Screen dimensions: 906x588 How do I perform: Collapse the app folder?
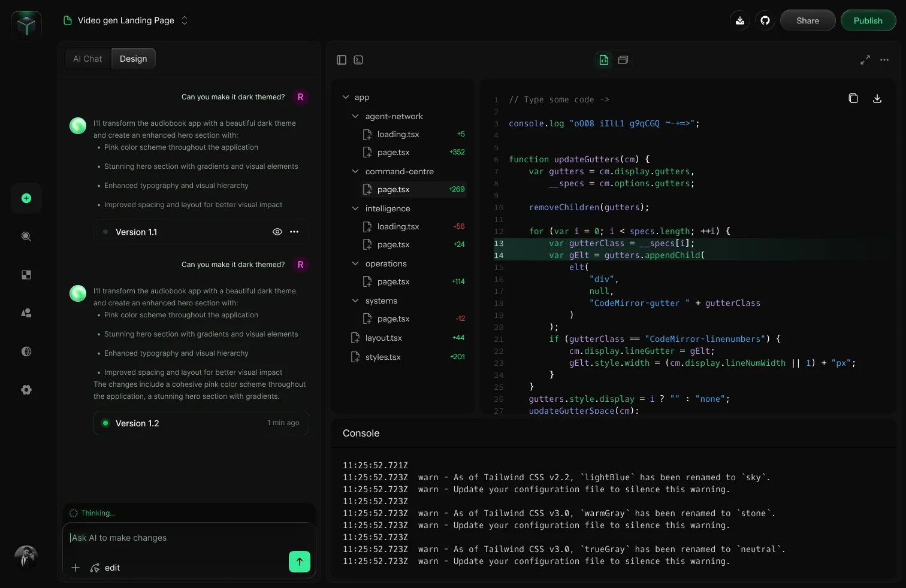[x=346, y=97]
